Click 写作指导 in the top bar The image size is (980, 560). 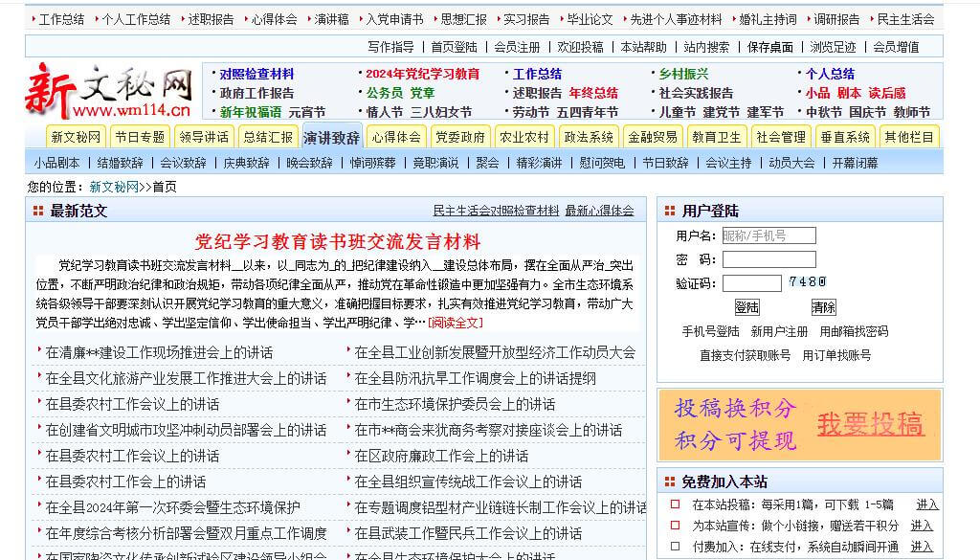coord(390,47)
